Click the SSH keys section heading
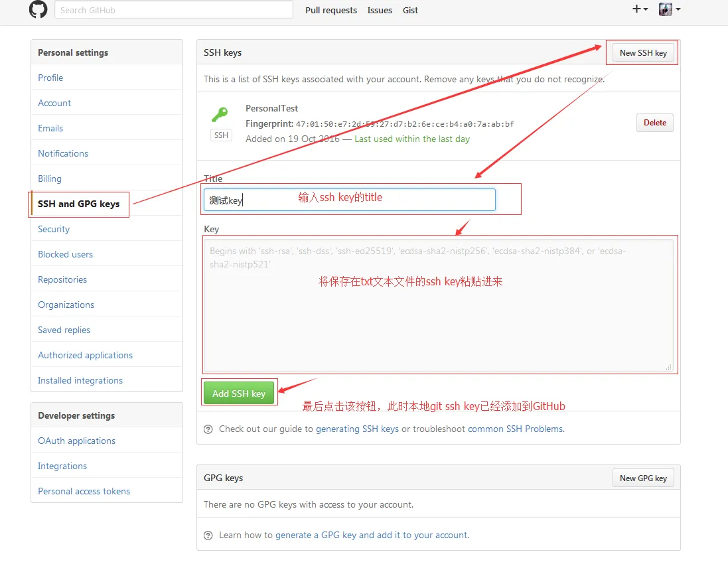The width and height of the screenshot is (728, 568). pyautogui.click(x=222, y=52)
